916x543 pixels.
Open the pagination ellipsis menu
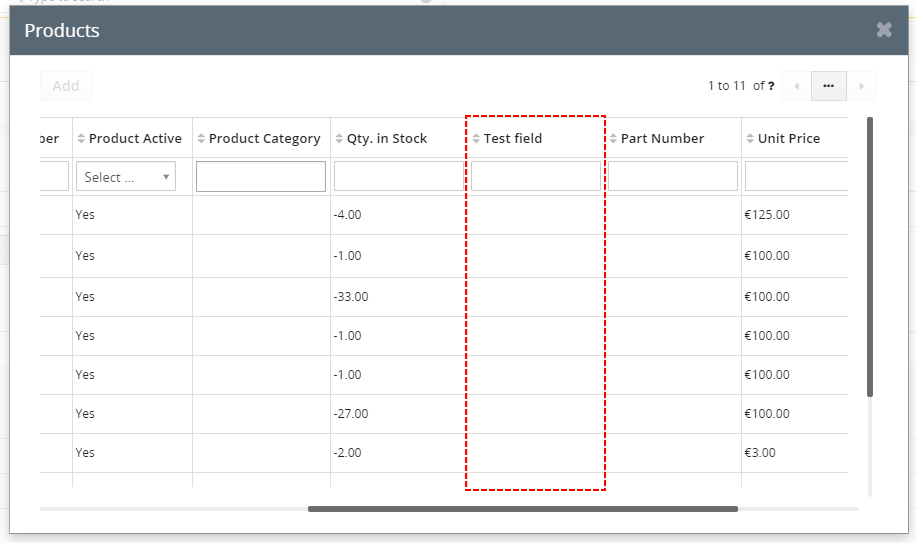pyautogui.click(x=828, y=86)
